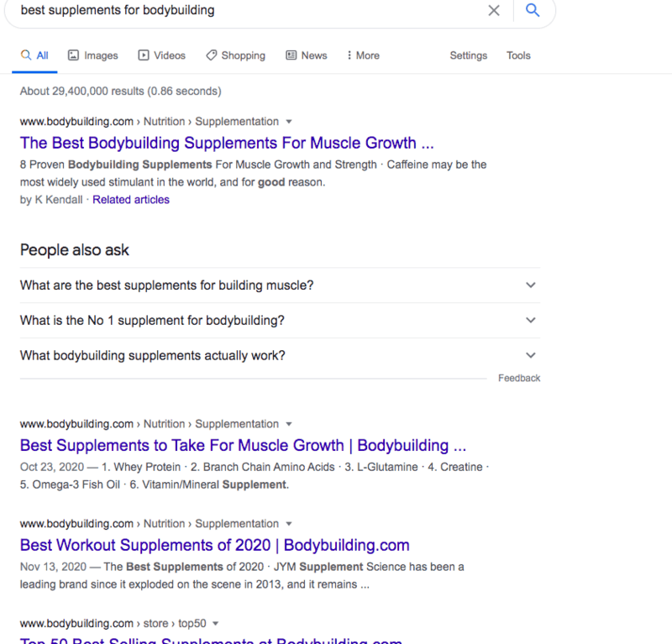Clear the search box with X icon
Screen dimensions: 672x644
[494, 11]
